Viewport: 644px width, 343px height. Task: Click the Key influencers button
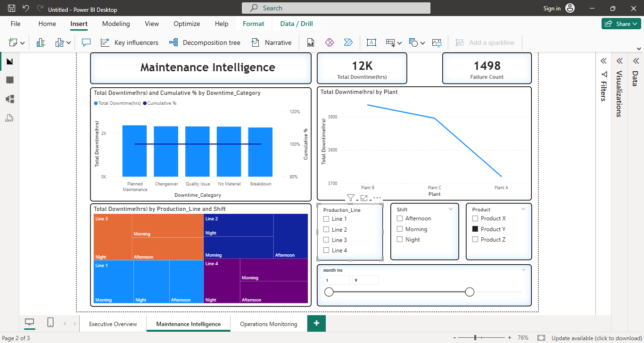tap(130, 42)
